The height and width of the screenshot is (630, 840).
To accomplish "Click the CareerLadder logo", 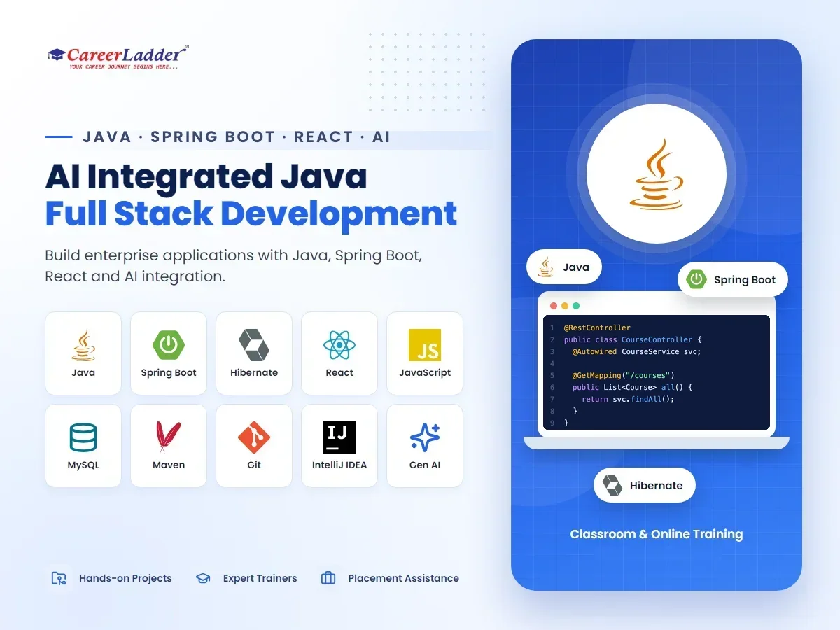I will point(118,57).
